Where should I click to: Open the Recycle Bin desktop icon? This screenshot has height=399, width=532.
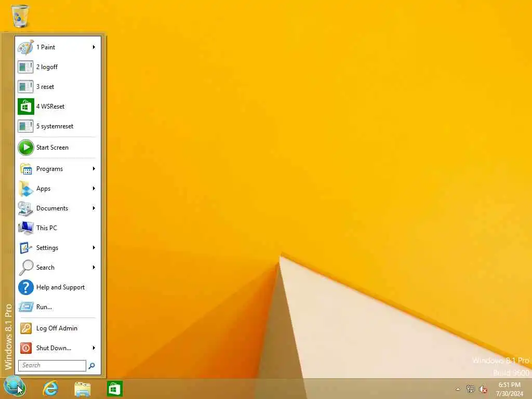click(x=20, y=16)
